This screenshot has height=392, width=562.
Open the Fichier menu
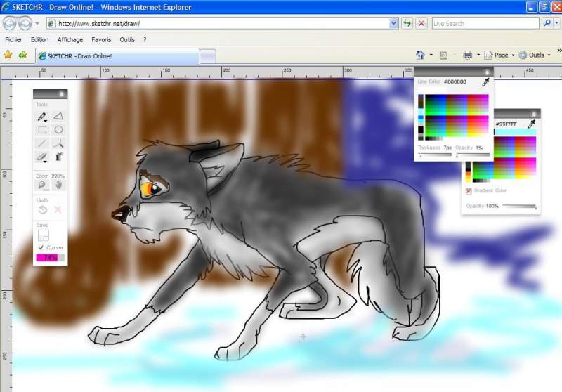[x=13, y=40]
